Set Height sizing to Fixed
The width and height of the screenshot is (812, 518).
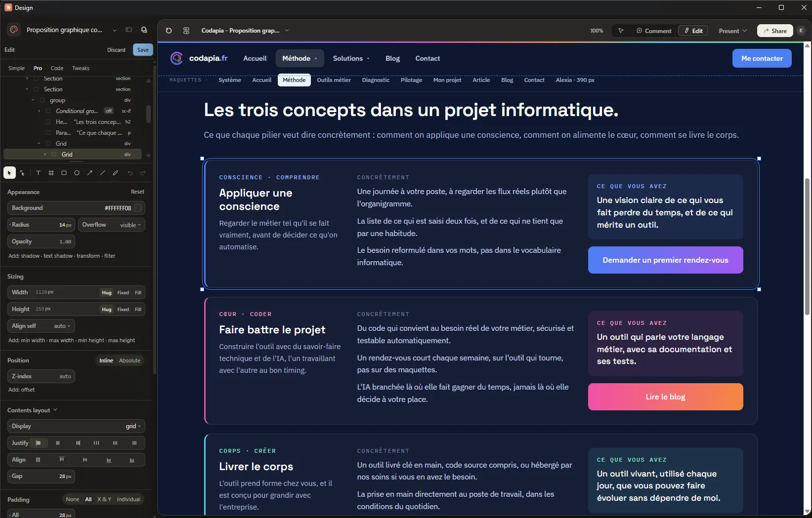pyautogui.click(x=123, y=310)
